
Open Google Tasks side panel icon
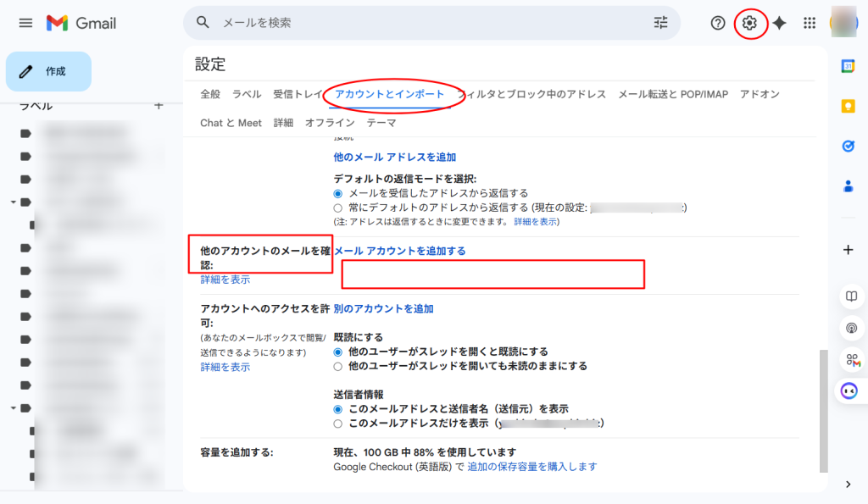(x=848, y=146)
